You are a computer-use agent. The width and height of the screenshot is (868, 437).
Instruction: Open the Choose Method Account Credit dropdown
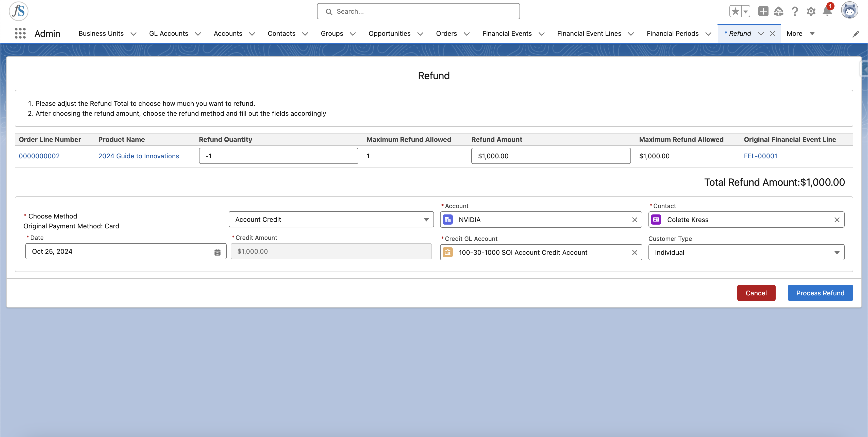click(331, 219)
